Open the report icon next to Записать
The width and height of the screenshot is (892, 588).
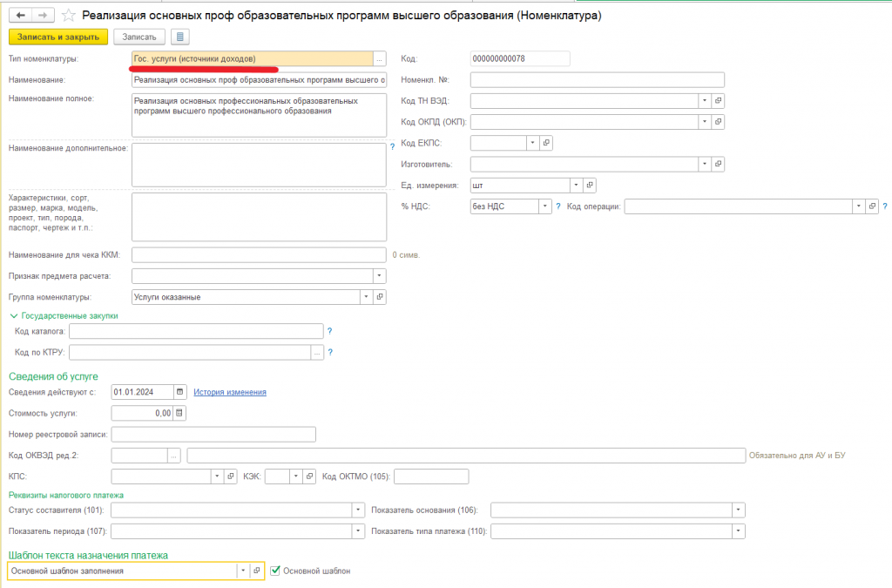(179, 37)
